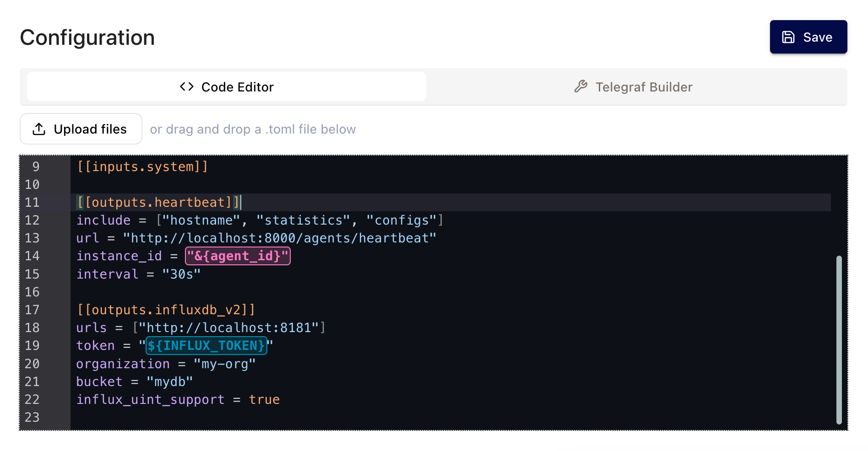
Task: Click the [[inputs.system]] section header
Action: [x=142, y=167]
